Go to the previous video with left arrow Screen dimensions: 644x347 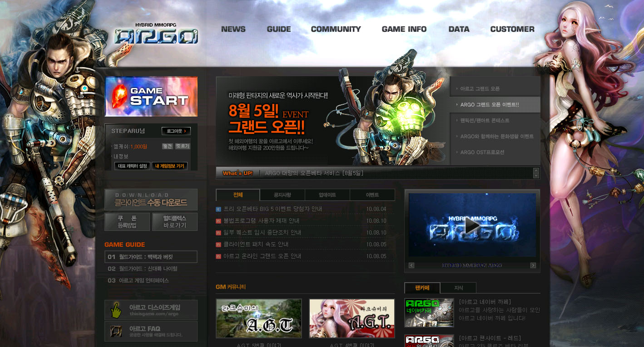(x=411, y=265)
